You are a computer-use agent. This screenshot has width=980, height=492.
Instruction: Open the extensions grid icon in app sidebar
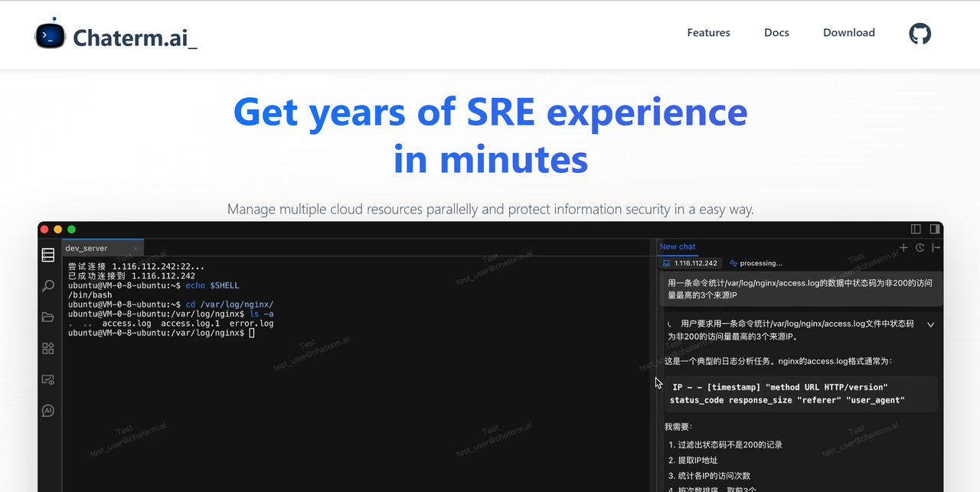click(48, 348)
